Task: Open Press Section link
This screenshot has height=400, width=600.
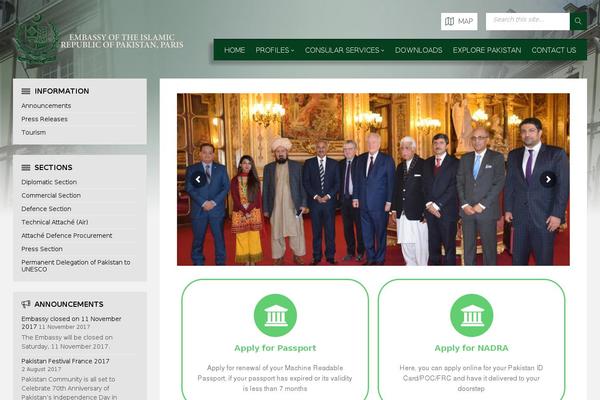Action: pyautogui.click(x=42, y=249)
